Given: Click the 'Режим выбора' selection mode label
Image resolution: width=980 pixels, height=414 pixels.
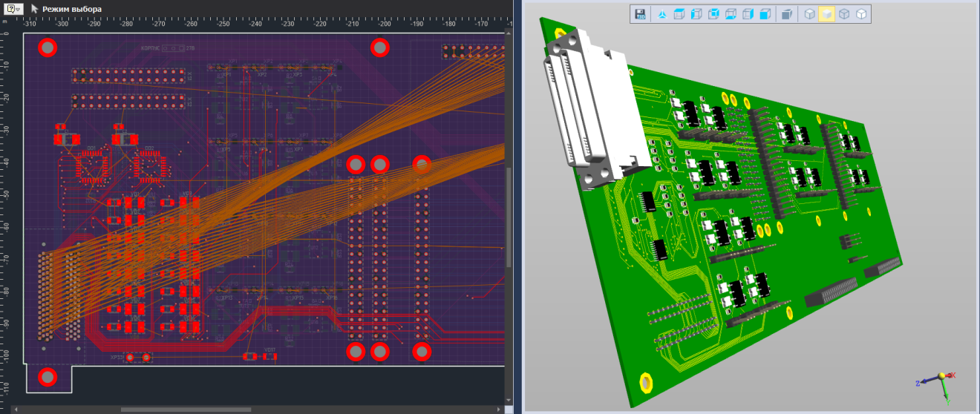Looking at the screenshot, I should pos(72,9).
